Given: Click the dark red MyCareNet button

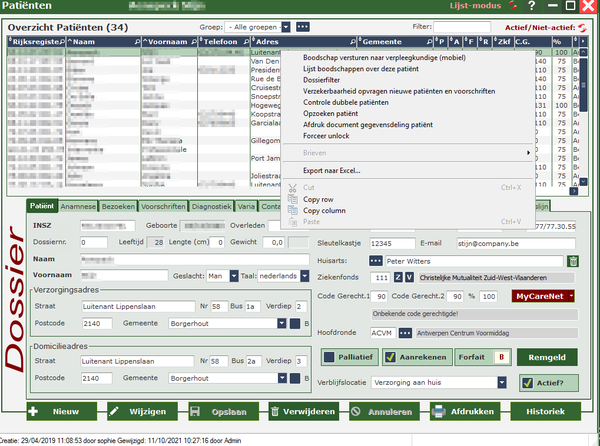Looking at the screenshot, I should (544, 296).
